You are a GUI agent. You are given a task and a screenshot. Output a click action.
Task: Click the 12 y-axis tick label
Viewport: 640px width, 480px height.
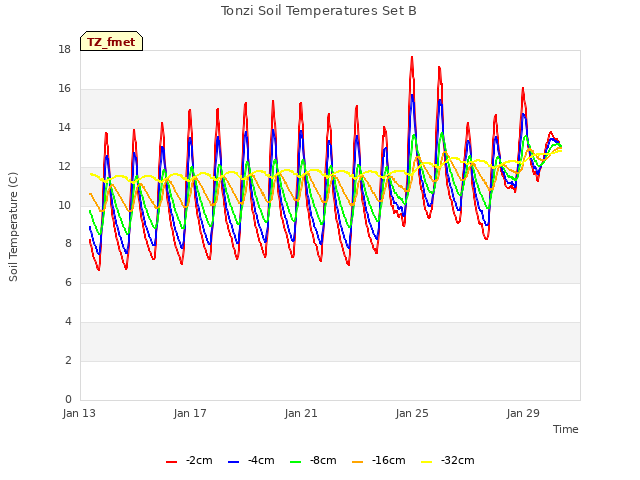click(64, 167)
